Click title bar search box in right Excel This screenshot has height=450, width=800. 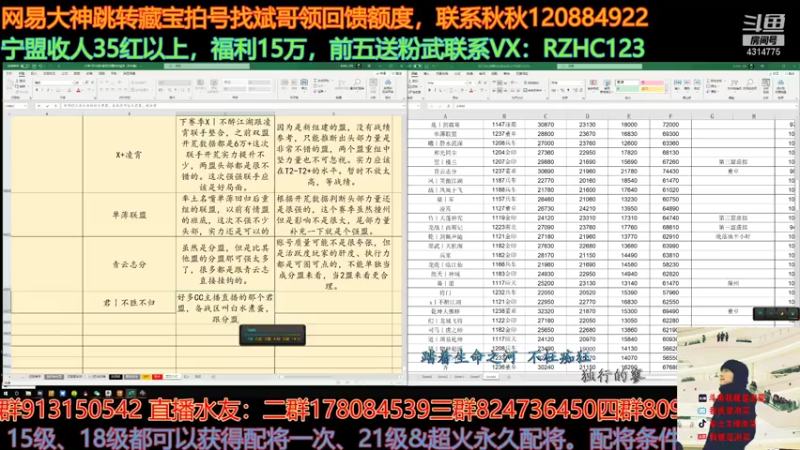(x=599, y=66)
